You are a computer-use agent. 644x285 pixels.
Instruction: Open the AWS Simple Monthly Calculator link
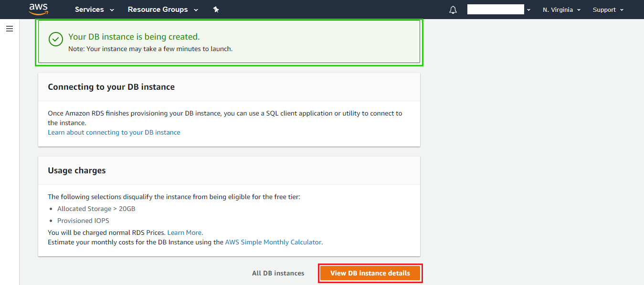(273, 242)
